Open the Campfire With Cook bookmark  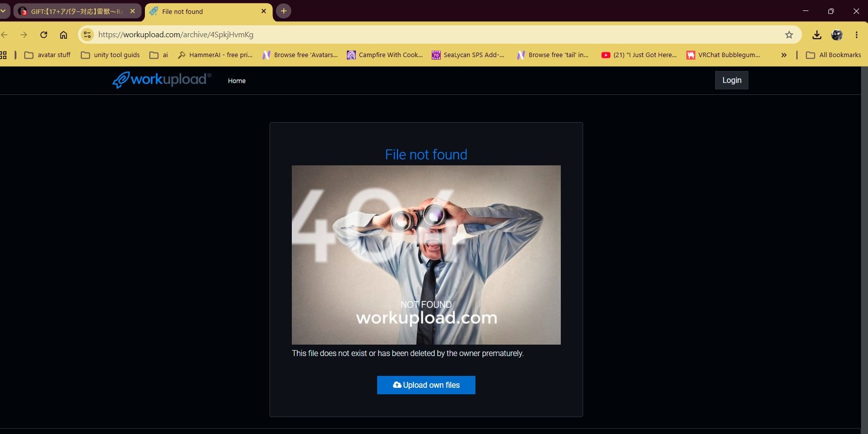point(385,55)
